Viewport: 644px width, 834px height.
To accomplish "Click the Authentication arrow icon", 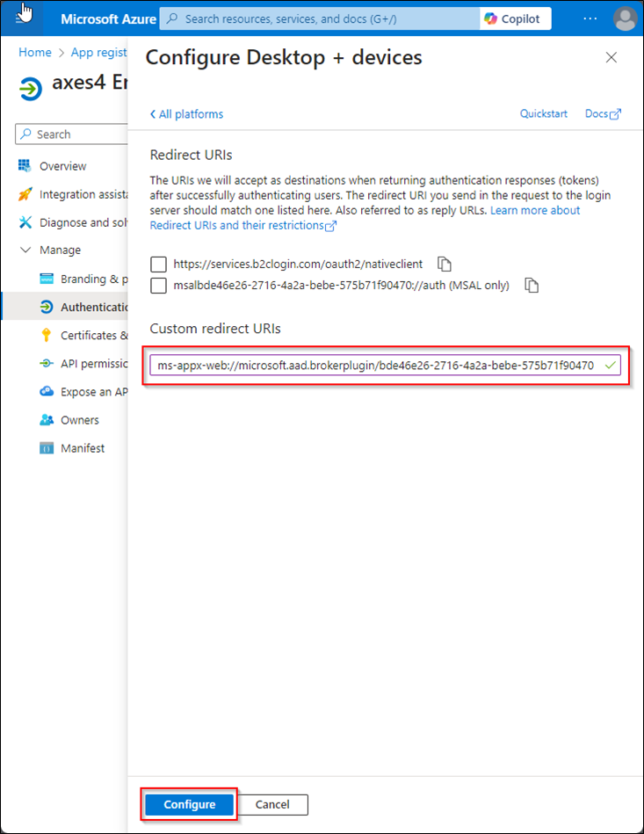I will [x=47, y=307].
